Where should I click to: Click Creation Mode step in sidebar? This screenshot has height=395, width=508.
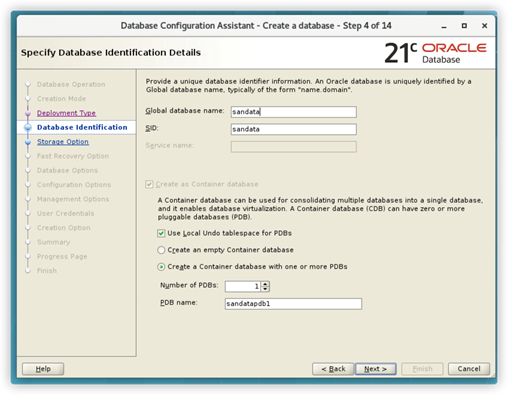pos(61,99)
